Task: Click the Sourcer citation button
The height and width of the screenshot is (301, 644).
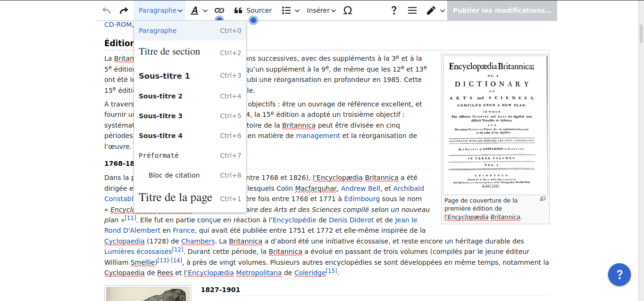Action: 253,10
